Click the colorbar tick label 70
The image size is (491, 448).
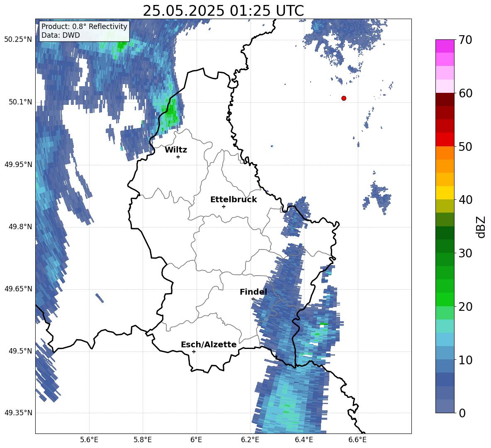point(466,40)
